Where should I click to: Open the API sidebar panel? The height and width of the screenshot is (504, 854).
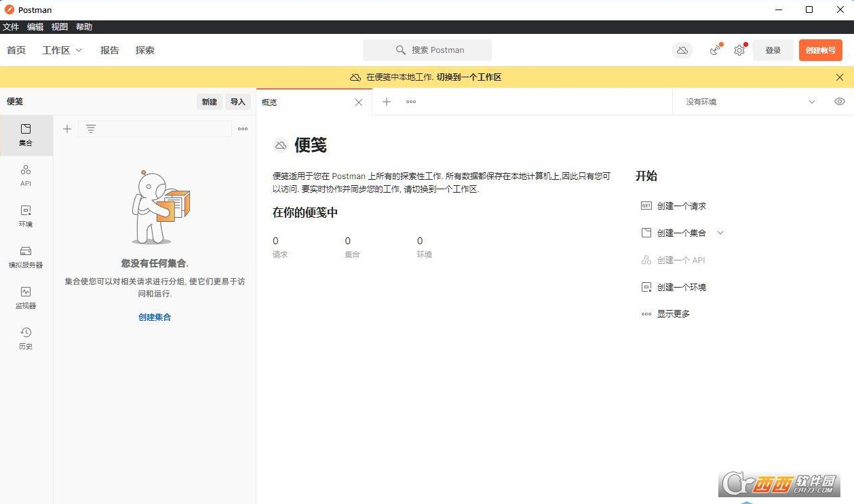click(x=26, y=175)
